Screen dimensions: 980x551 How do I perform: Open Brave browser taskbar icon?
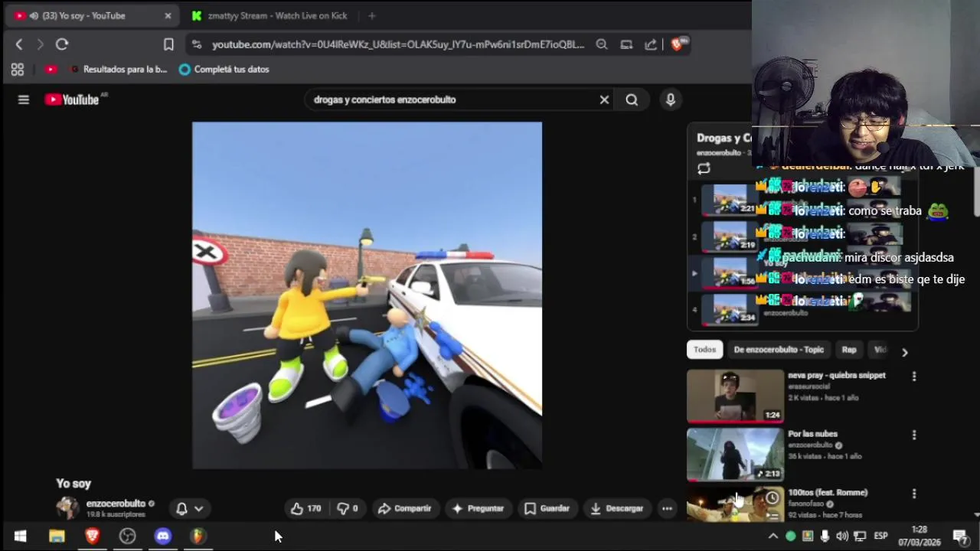[x=92, y=536]
